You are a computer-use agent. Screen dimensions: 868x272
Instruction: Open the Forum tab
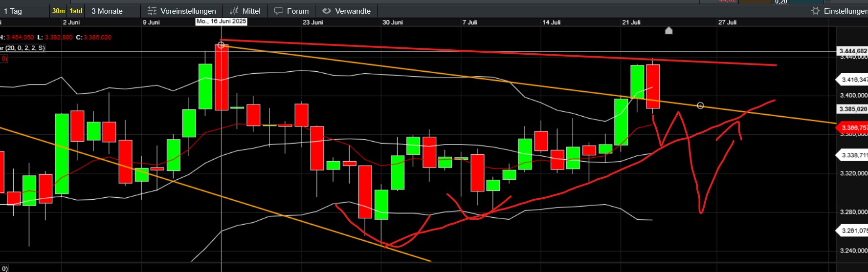(291, 11)
